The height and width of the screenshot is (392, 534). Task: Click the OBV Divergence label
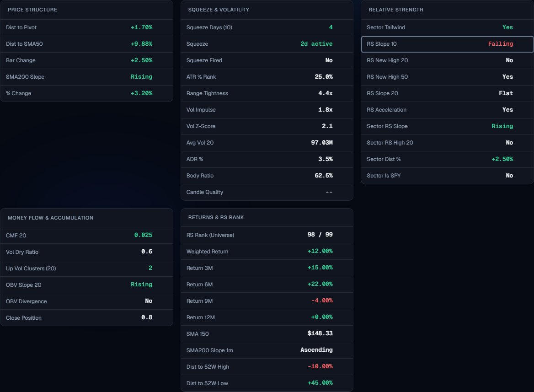coord(26,301)
